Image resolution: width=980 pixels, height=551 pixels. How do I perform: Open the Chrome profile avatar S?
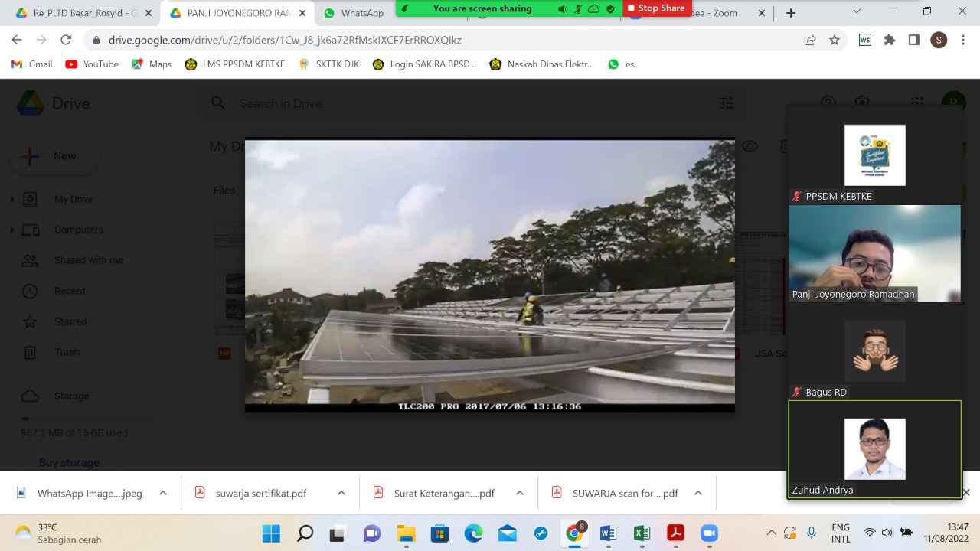(x=939, y=40)
